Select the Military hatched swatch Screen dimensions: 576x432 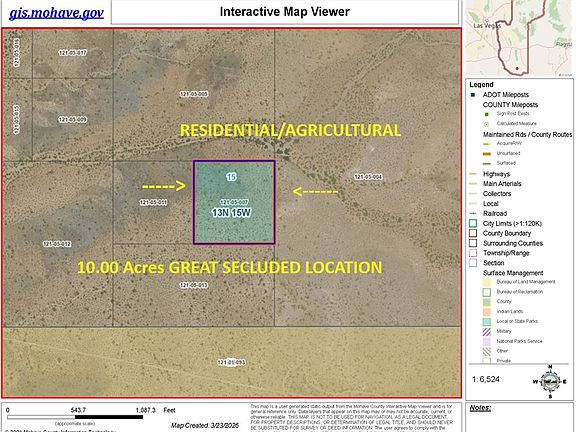(487, 332)
